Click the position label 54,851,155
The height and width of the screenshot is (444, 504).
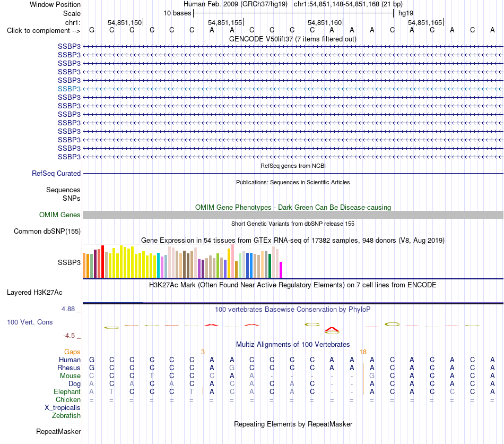(225, 22)
